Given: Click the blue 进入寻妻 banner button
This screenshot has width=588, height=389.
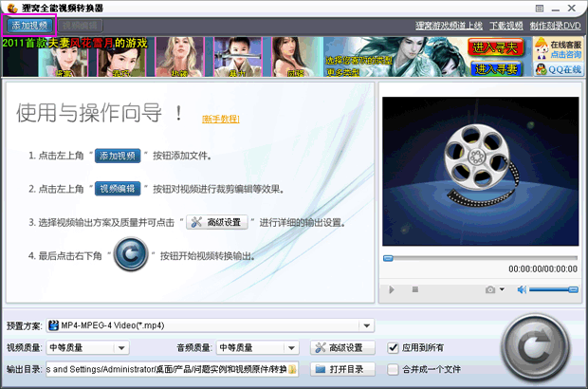Looking at the screenshot, I should pos(496,68).
